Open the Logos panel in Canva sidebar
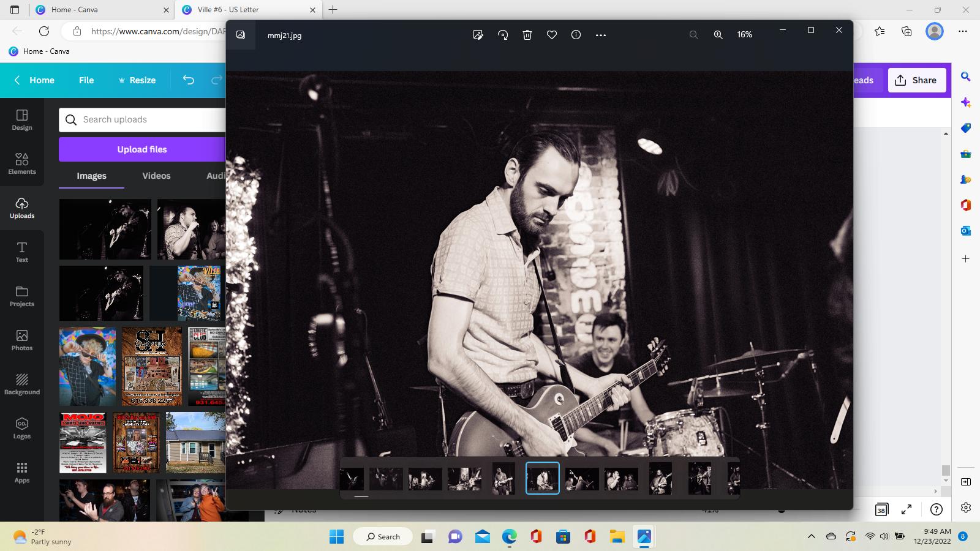 tap(22, 429)
